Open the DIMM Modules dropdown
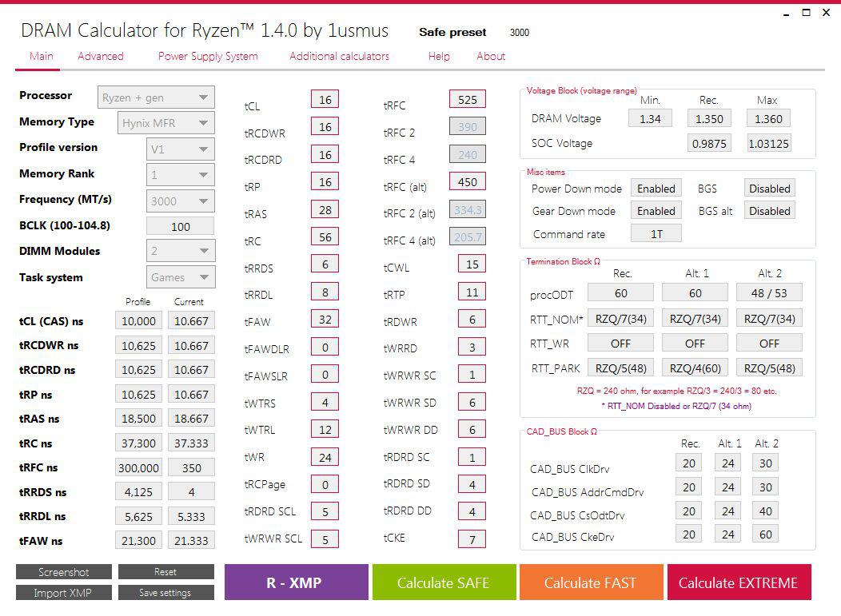The image size is (841, 616). 181,250
